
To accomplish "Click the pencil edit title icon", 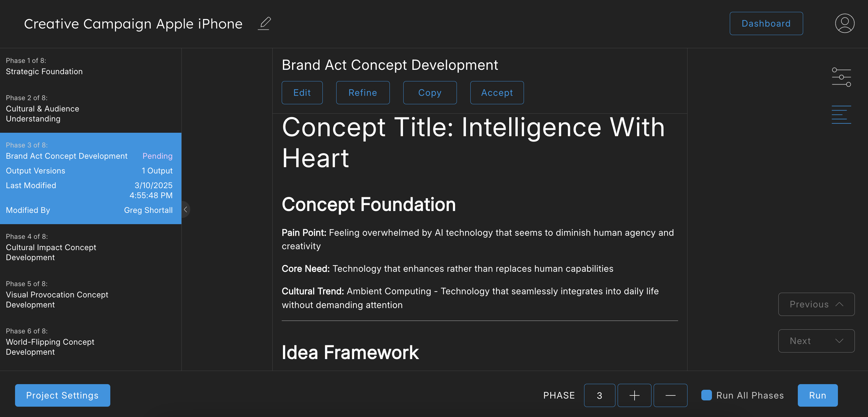I will click(264, 23).
